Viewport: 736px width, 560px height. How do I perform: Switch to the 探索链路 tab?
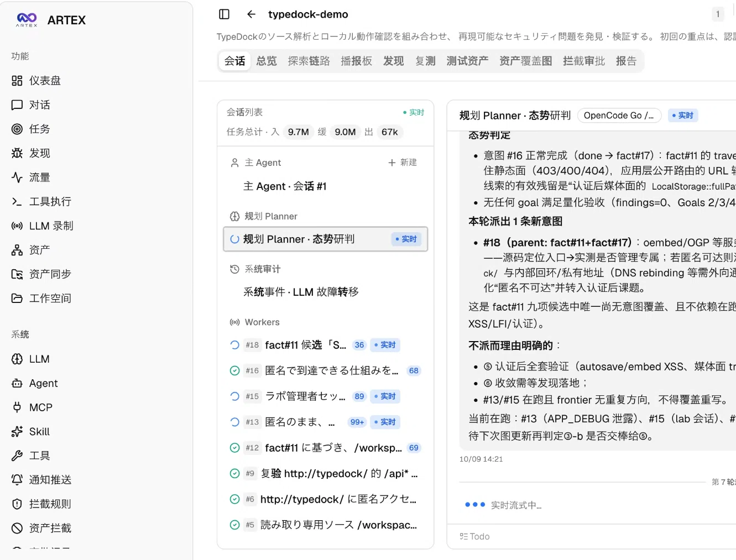309,61
